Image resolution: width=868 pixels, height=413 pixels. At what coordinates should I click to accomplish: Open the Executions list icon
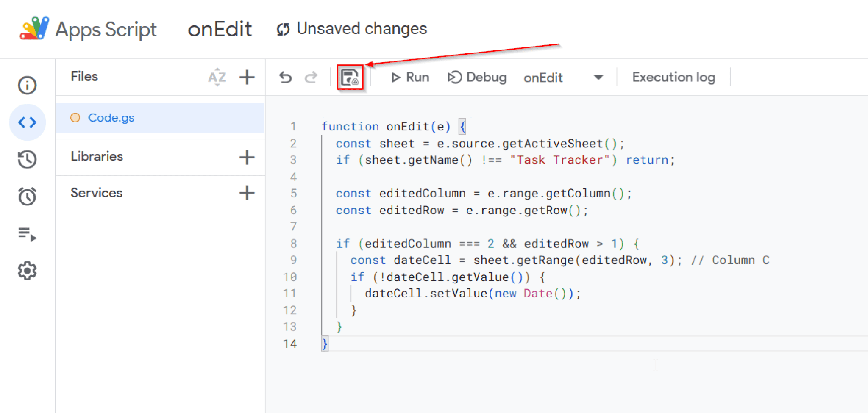(x=27, y=234)
